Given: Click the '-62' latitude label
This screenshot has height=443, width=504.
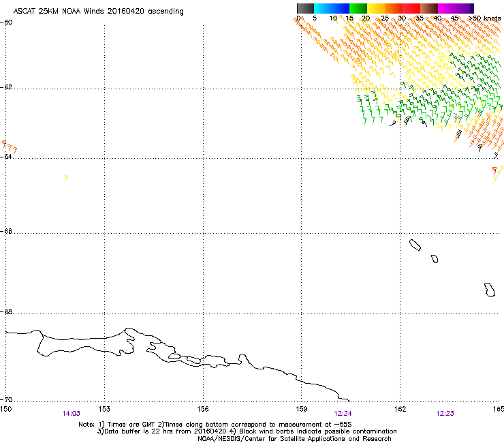Looking at the screenshot, I should 6,87.
